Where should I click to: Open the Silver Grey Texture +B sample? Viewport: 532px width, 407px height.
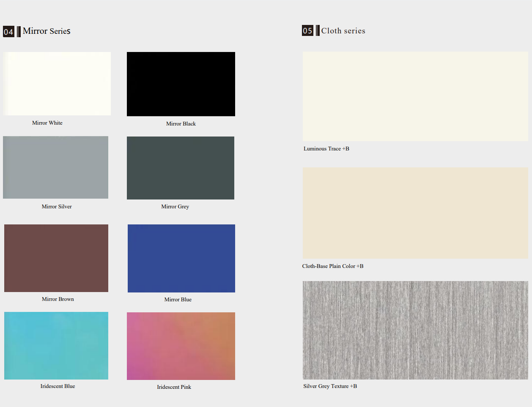click(415, 330)
